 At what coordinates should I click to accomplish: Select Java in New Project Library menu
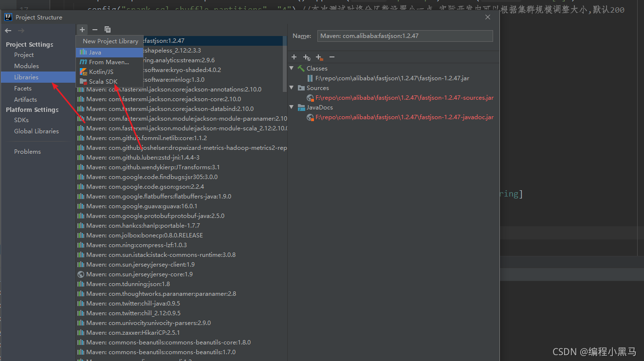110,52
